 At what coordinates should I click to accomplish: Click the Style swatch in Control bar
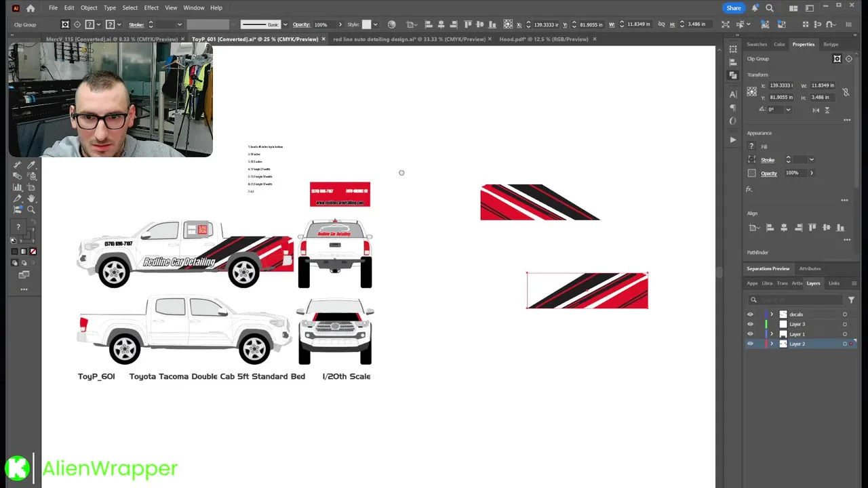click(366, 24)
